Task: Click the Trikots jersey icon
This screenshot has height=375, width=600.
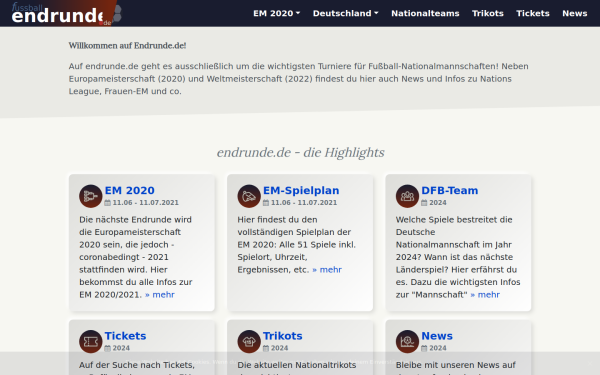Action: 249,342
